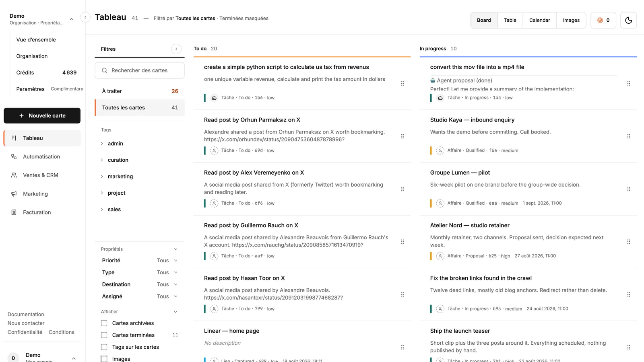Open the Documentation link
The image size is (644, 362).
pos(26,315)
